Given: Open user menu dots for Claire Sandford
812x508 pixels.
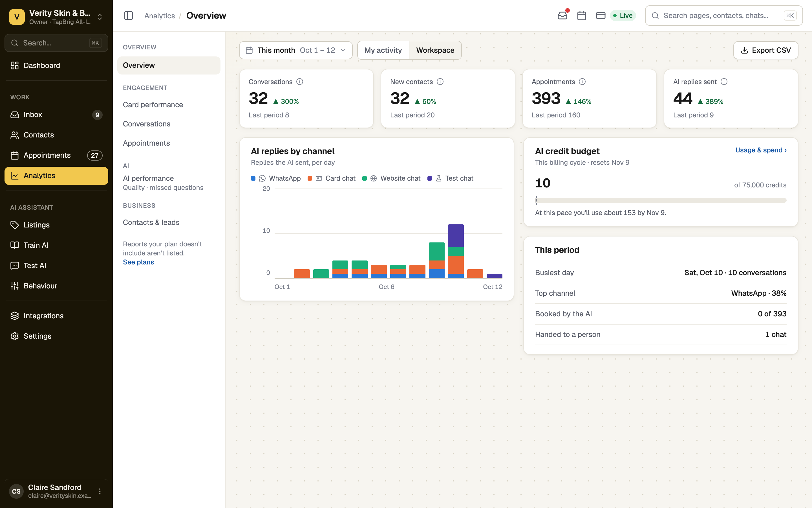Looking at the screenshot, I should (100, 491).
